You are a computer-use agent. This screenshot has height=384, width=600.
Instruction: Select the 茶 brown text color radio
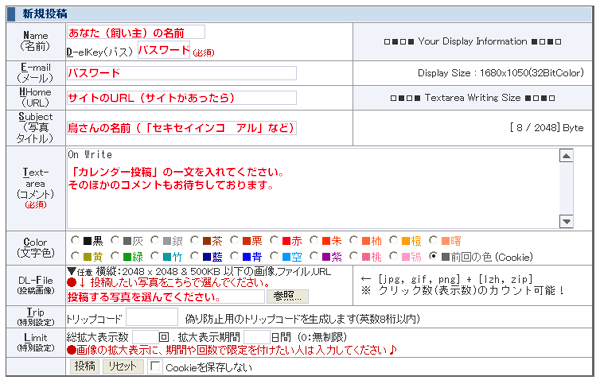194,240
